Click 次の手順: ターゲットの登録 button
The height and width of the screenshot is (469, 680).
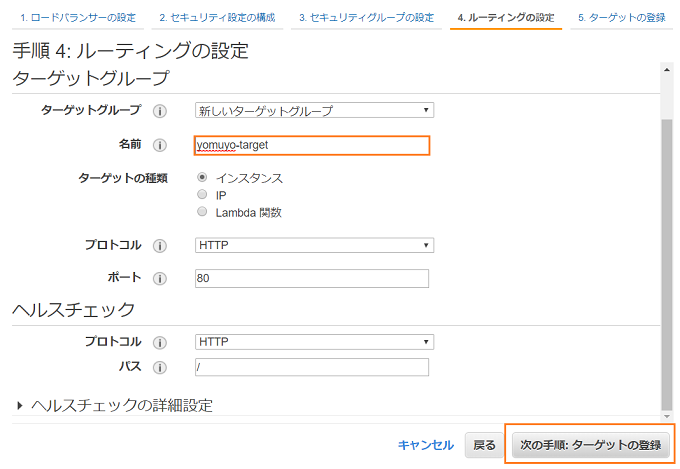590,444
